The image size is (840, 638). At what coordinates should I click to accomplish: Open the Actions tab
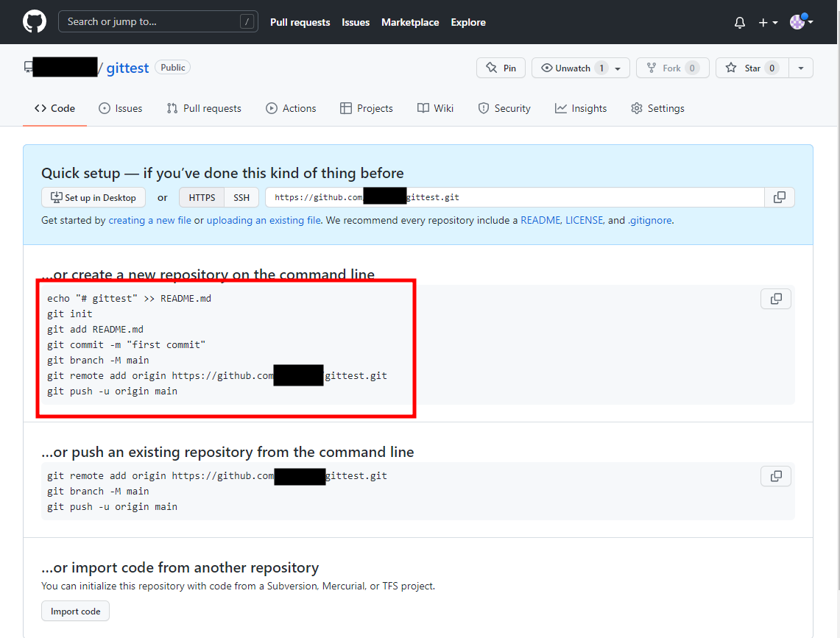pyautogui.click(x=291, y=108)
